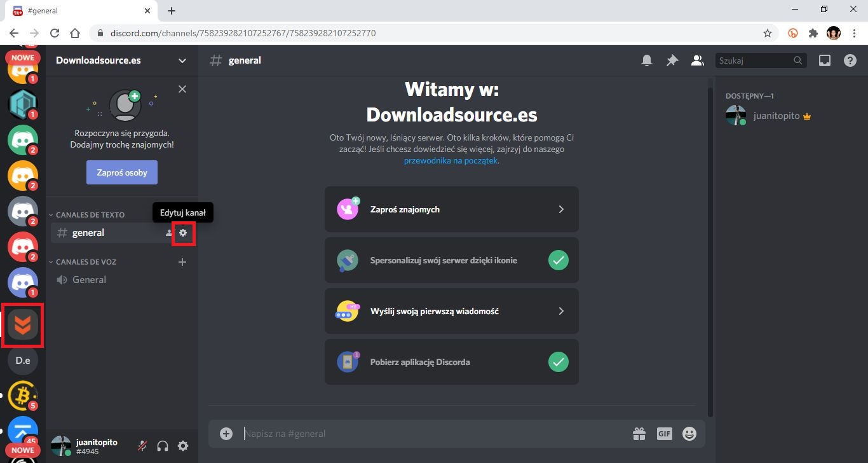Toggle the member list icon
868x463 pixels.
click(x=697, y=60)
